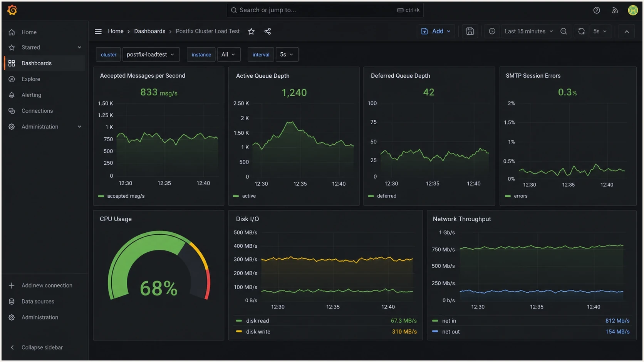Zoom out time range magnifier icon
The image size is (644, 362).
click(563, 31)
